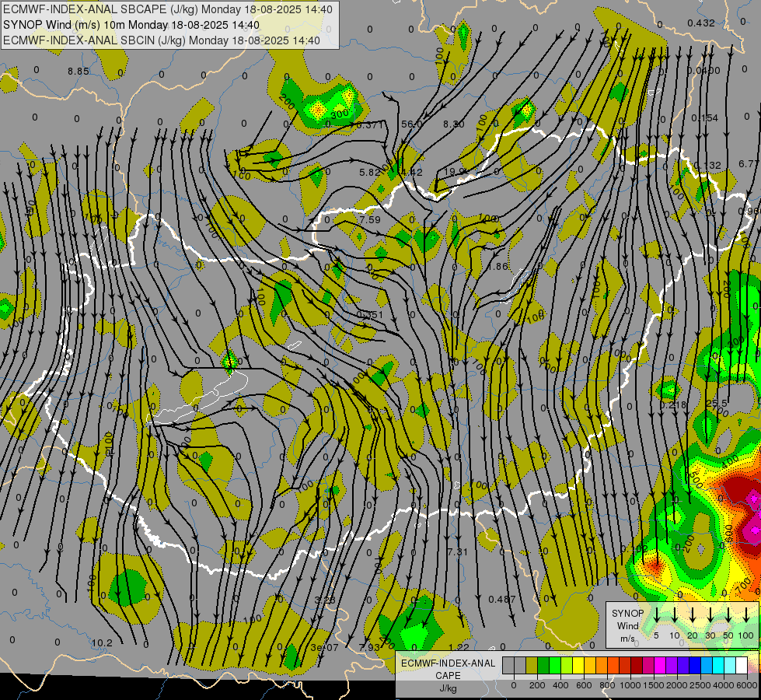761x700 pixels.
Task: Click the 10.2 value on the map
Action: pyautogui.click(x=102, y=643)
